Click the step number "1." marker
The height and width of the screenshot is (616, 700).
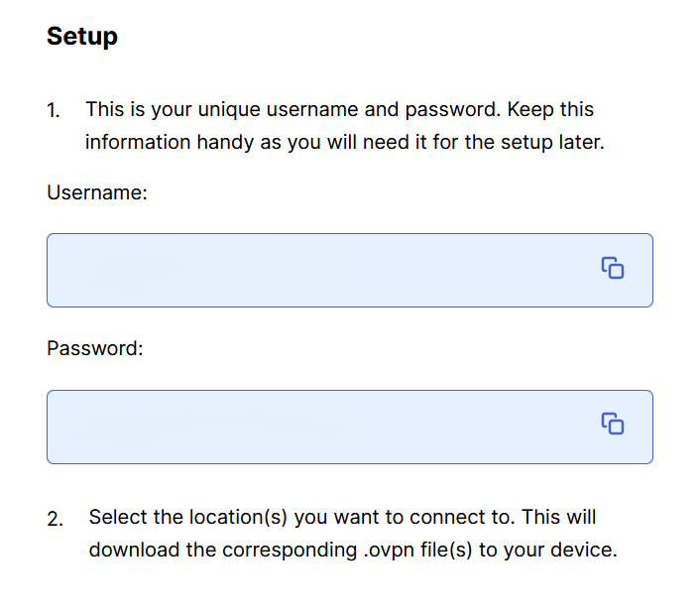[x=55, y=111]
